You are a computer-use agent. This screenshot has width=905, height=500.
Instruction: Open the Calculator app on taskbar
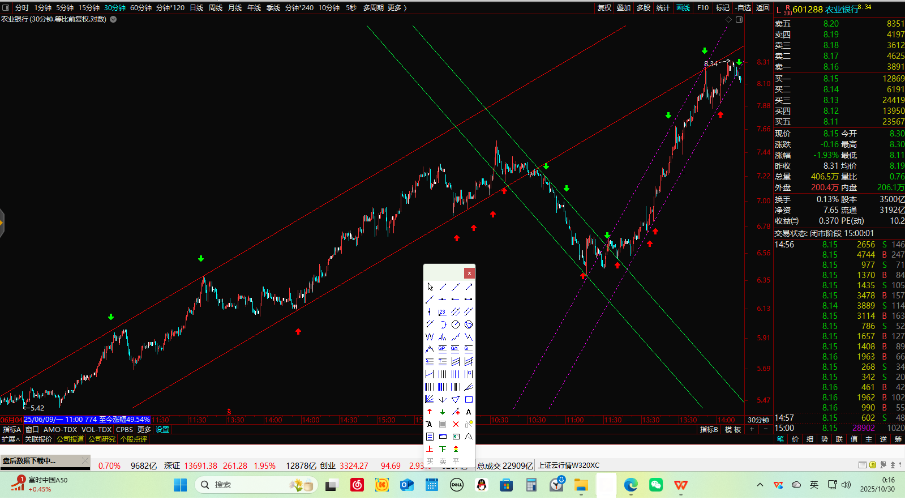coord(531,485)
